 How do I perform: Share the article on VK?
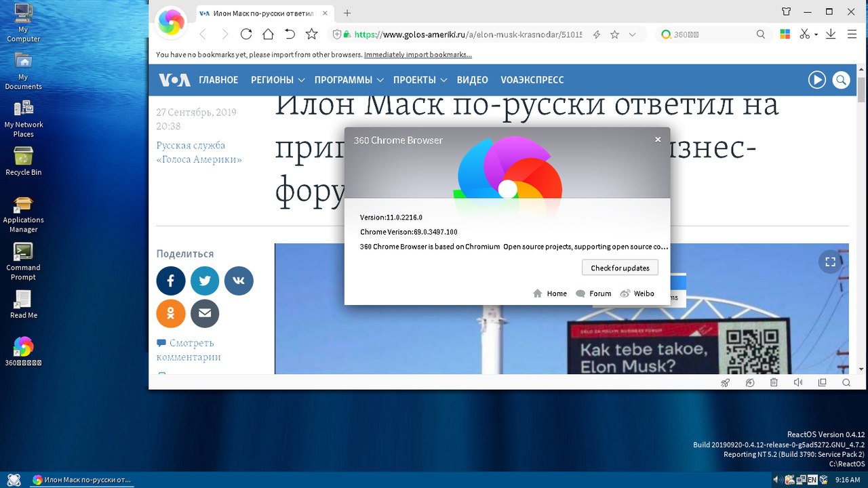click(239, 281)
